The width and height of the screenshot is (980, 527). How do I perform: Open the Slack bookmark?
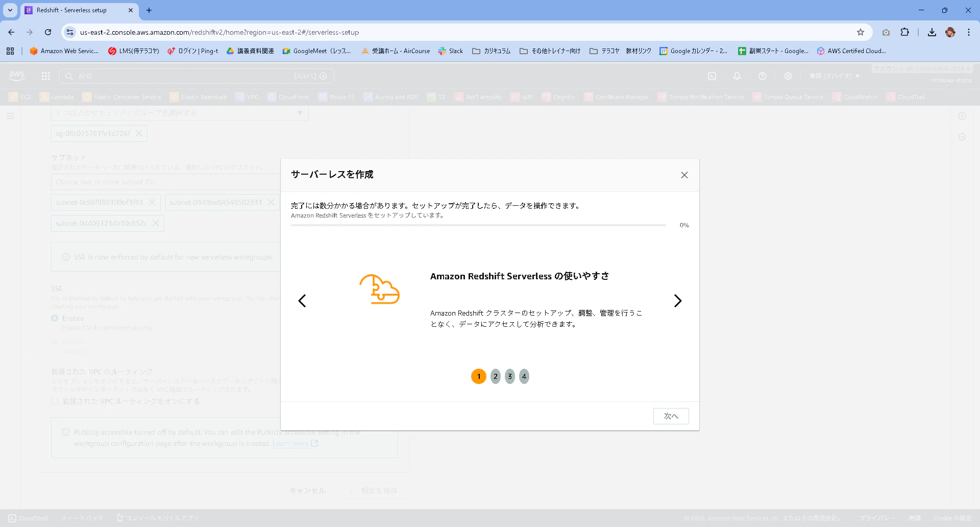451,51
